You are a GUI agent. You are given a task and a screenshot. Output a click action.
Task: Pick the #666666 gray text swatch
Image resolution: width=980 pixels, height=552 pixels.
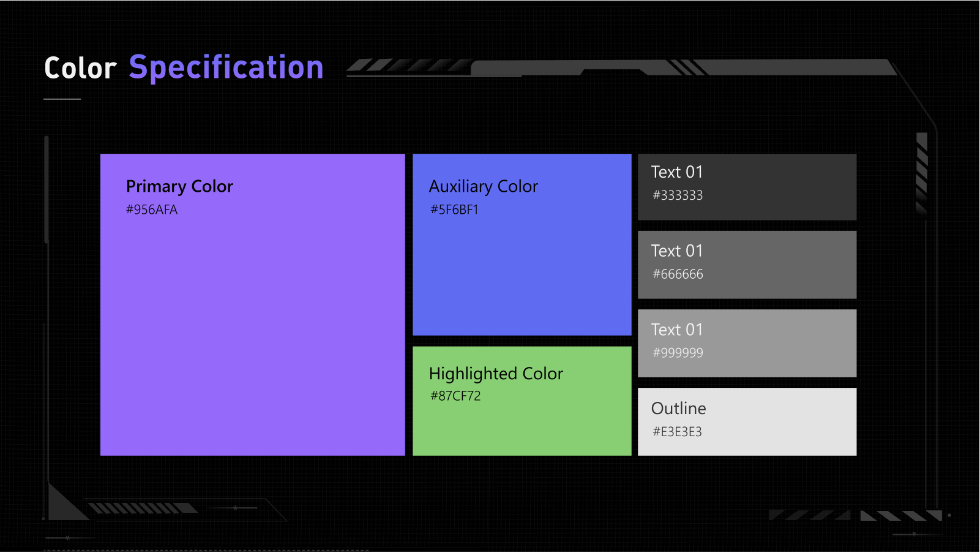[747, 265]
